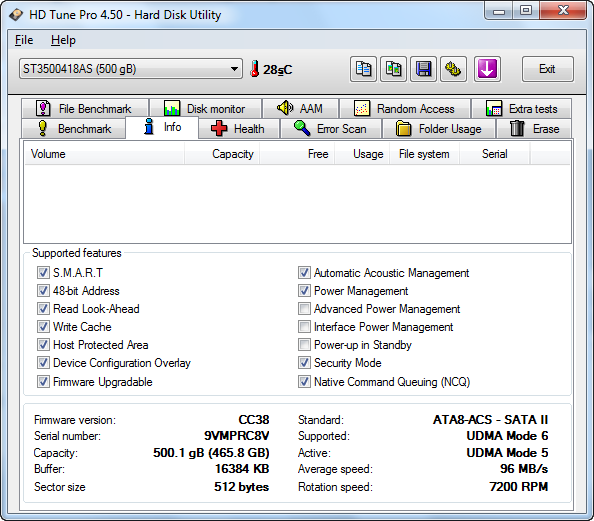Switch to the Folder Usage tab

439,129
